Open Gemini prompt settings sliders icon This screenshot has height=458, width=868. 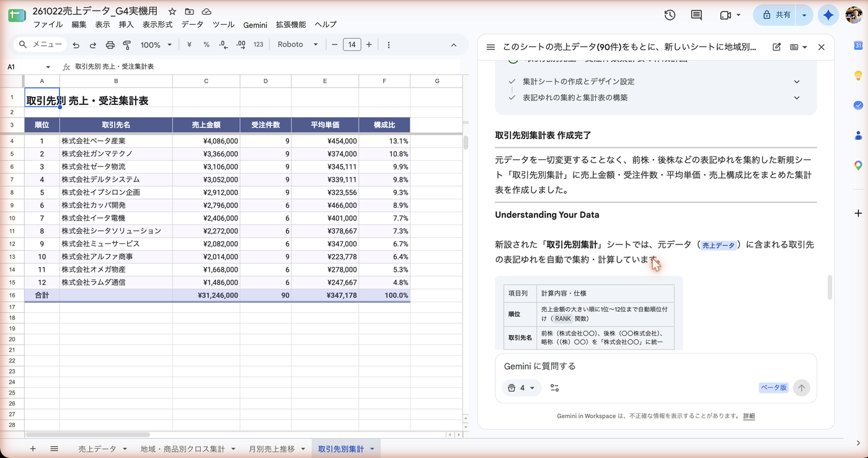click(555, 388)
